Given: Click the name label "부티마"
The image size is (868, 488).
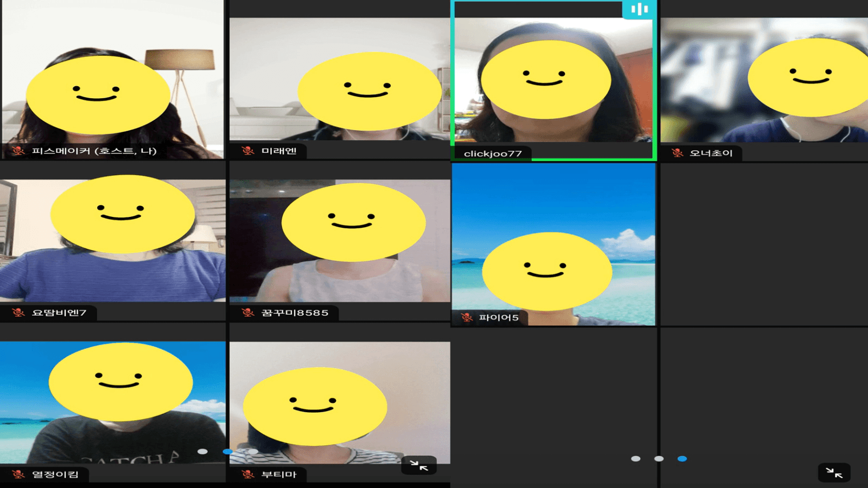Looking at the screenshot, I should (279, 474).
